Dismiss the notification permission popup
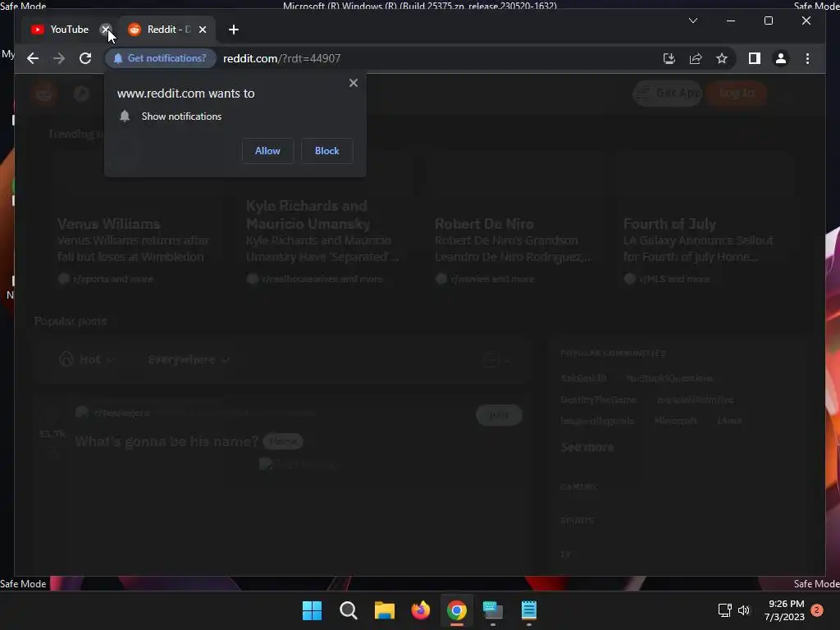Viewport: 840px width, 630px height. [353, 83]
